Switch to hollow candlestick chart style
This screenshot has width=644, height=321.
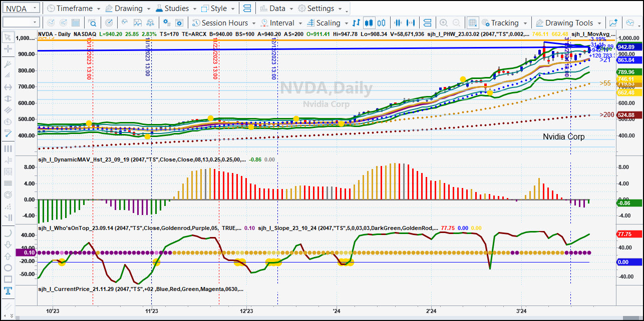pos(382,22)
